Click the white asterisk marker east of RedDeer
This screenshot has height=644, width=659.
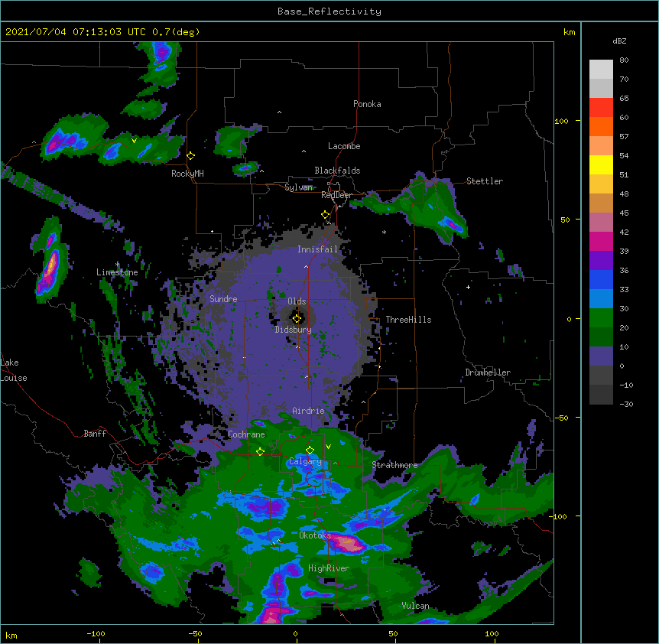(384, 232)
